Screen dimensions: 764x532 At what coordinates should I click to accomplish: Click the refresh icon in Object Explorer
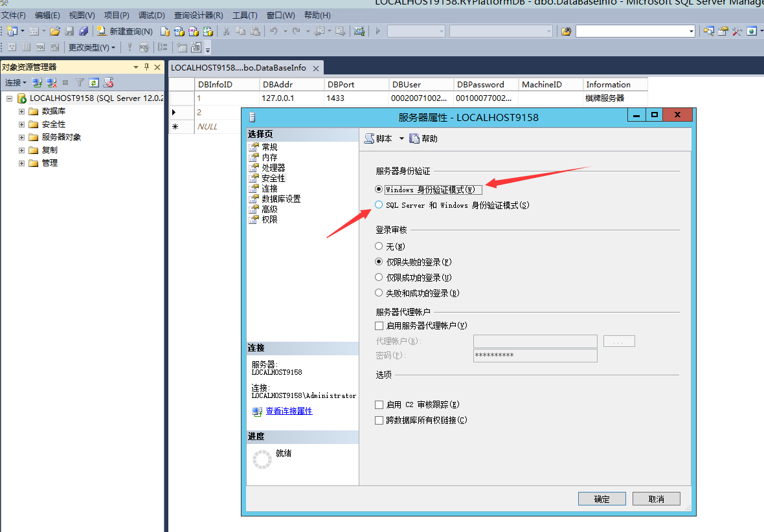click(x=94, y=83)
